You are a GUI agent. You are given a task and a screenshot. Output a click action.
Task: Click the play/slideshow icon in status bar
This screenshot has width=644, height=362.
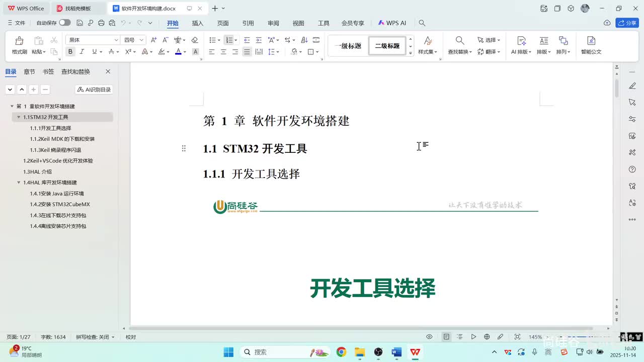(473, 337)
